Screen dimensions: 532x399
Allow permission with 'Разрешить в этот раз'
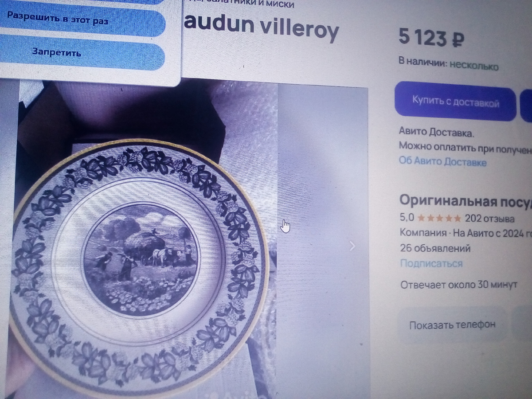tap(83, 21)
